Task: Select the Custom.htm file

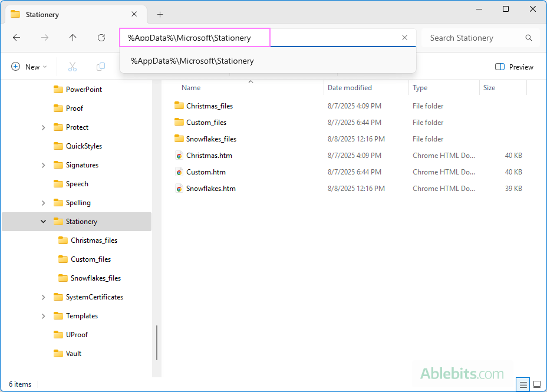Action: pos(206,172)
